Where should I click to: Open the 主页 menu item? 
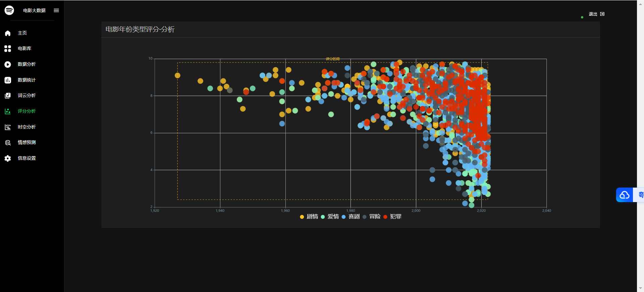coord(22,33)
